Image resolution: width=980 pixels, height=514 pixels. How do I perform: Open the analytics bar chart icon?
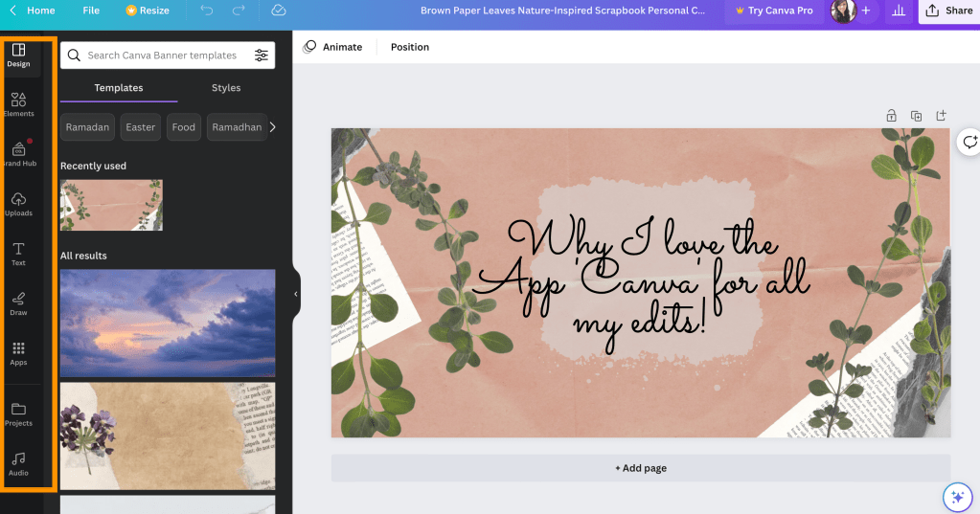tap(898, 11)
